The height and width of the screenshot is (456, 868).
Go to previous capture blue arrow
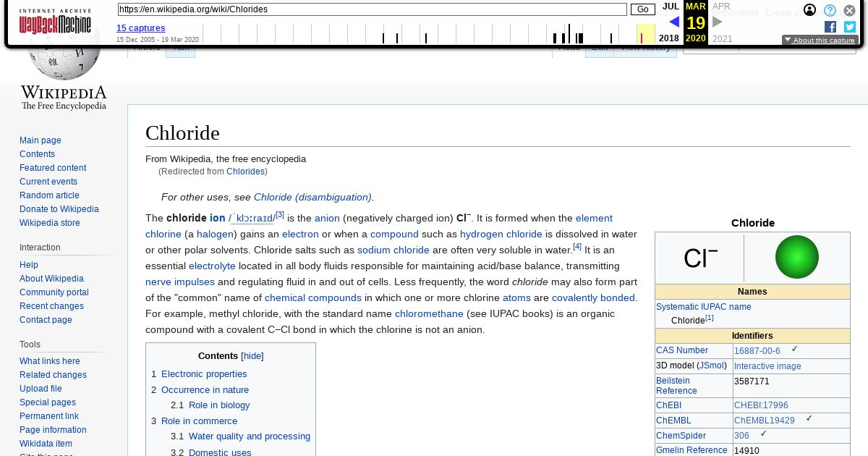point(674,22)
